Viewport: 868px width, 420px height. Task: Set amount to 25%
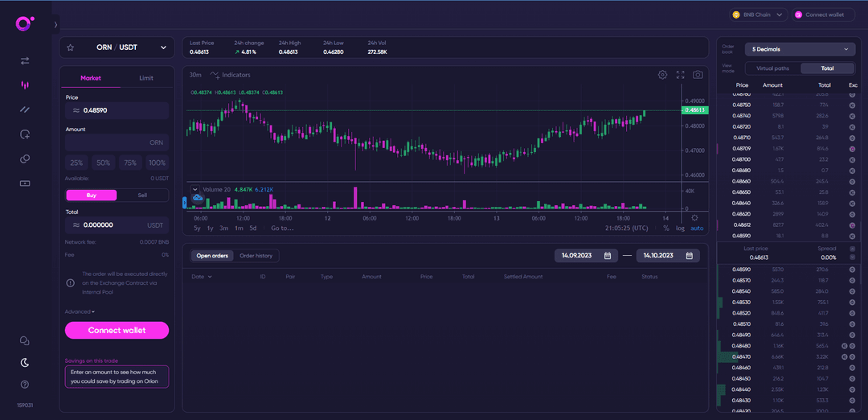click(77, 163)
